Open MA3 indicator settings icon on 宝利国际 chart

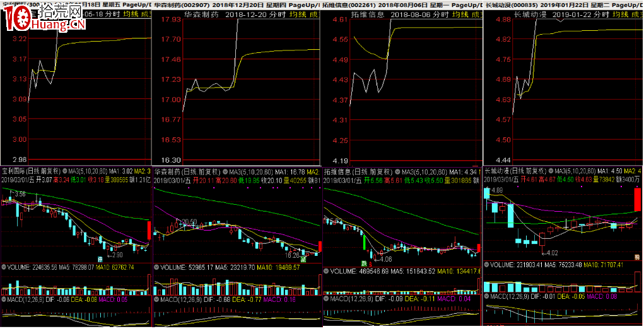pyautogui.click(x=64, y=171)
